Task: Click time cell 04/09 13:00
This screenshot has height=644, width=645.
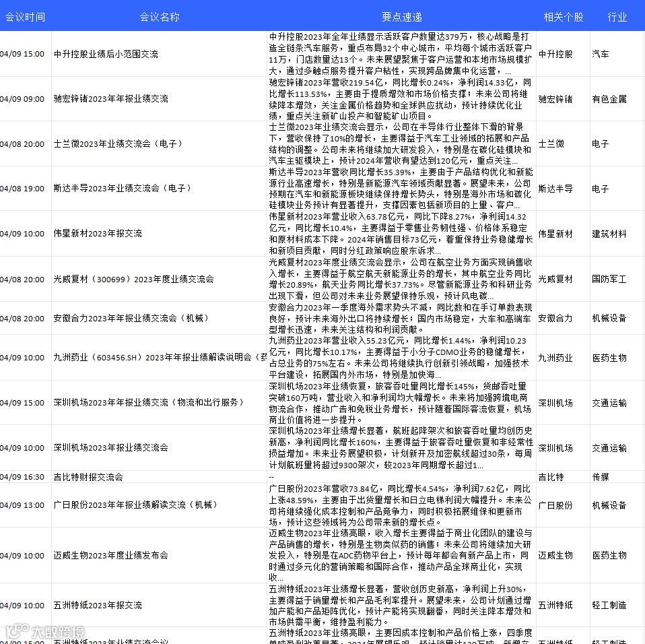Action: pyautogui.click(x=22, y=505)
